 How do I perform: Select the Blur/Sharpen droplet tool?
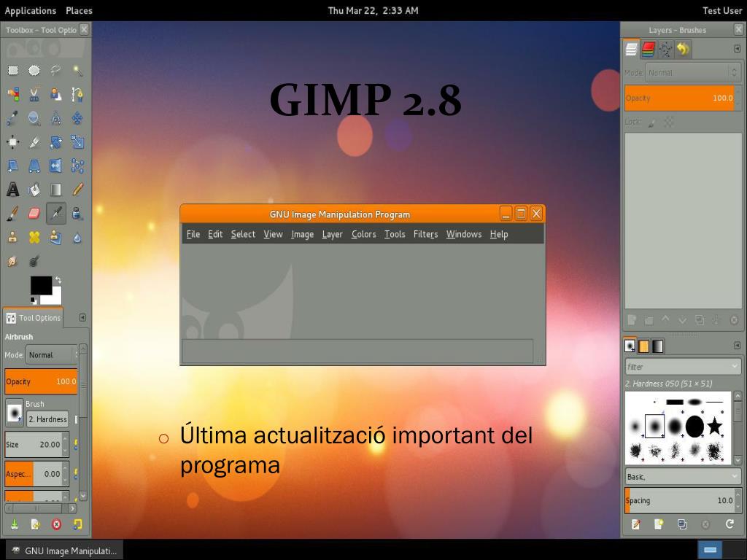(77, 237)
